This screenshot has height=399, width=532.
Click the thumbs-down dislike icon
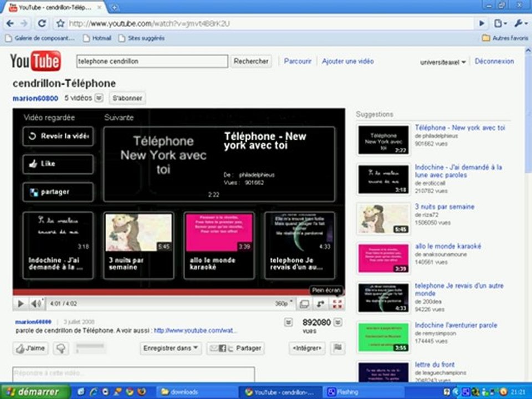coord(61,349)
